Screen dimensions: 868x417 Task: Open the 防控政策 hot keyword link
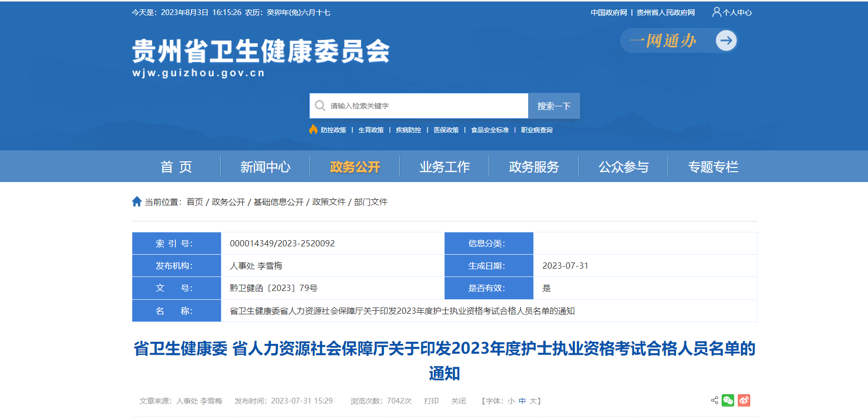coord(333,130)
